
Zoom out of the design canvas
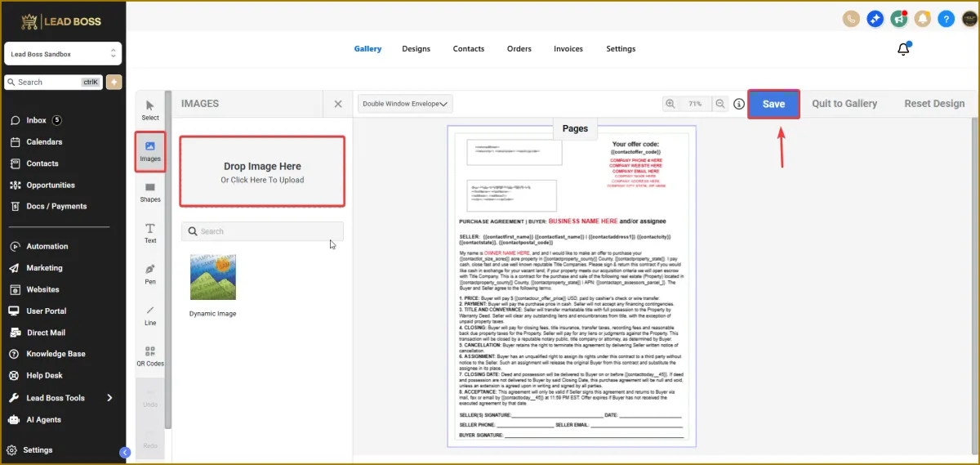[x=719, y=104]
